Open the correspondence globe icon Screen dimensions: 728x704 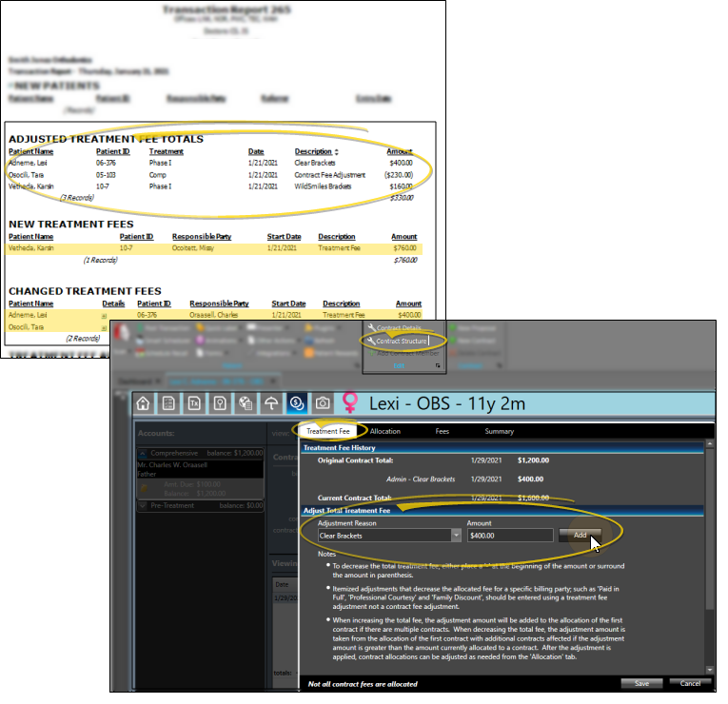click(246, 402)
